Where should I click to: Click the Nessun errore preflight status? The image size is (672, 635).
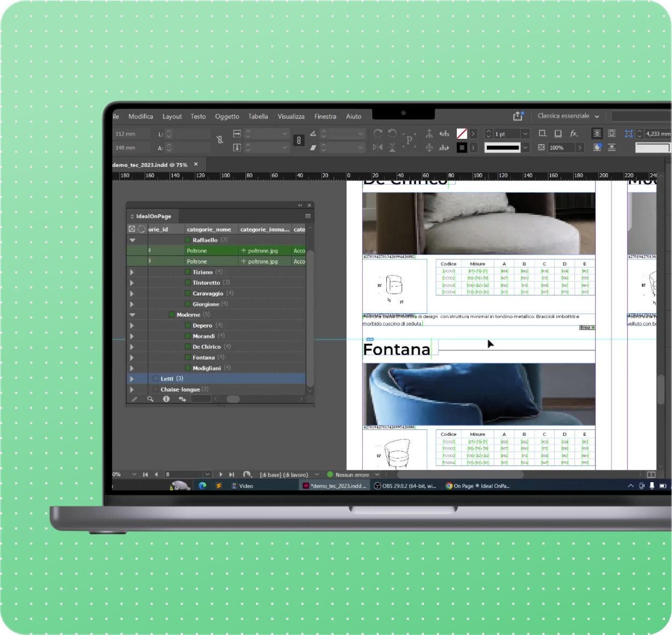tap(352, 475)
